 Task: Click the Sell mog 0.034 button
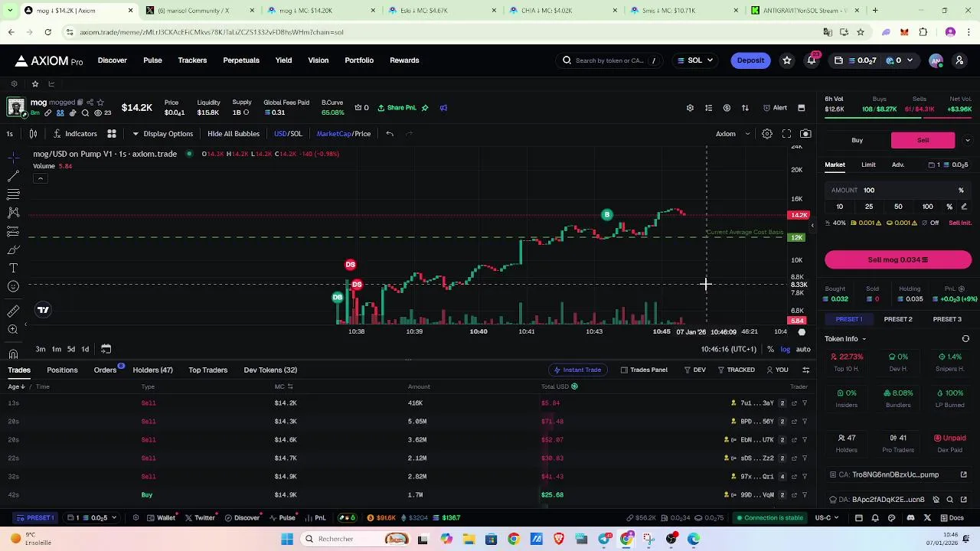click(898, 260)
